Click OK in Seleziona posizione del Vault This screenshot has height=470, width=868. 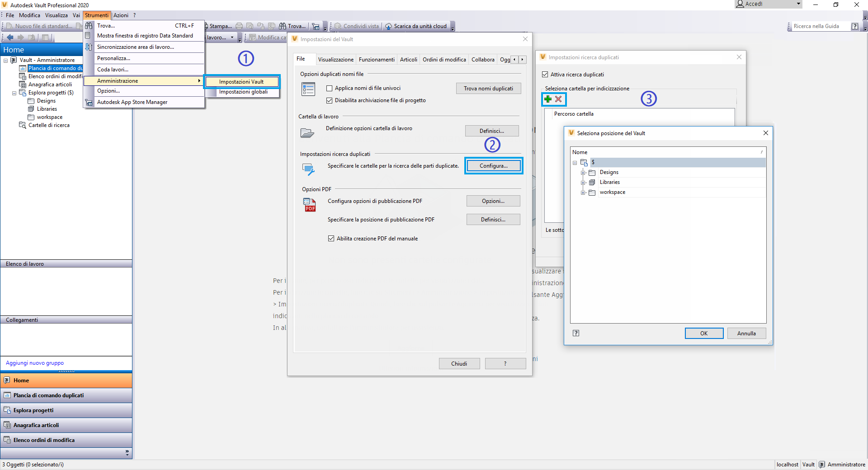click(704, 334)
